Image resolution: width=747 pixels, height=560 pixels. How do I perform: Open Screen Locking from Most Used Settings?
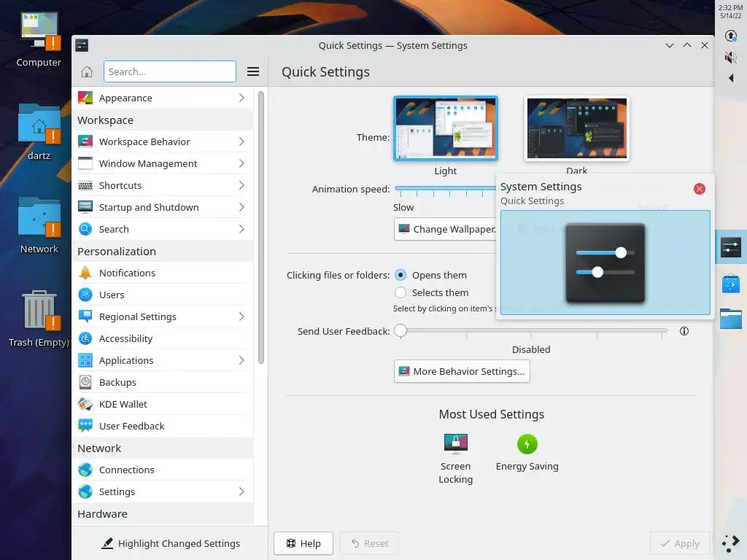[x=455, y=459]
